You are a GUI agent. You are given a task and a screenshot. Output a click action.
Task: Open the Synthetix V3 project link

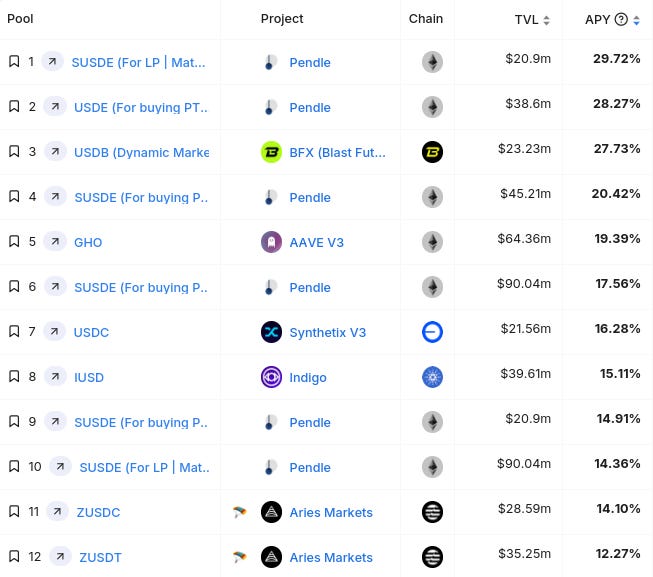[328, 332]
